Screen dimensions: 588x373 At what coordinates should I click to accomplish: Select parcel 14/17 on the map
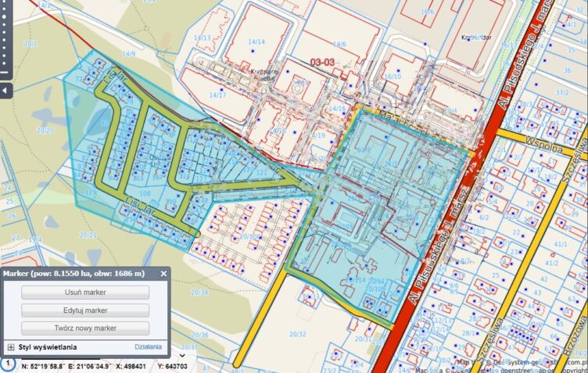click(217, 95)
